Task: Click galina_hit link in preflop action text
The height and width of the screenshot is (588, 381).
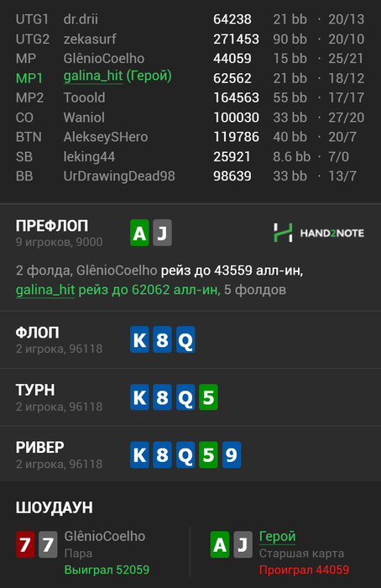Action: coord(45,290)
